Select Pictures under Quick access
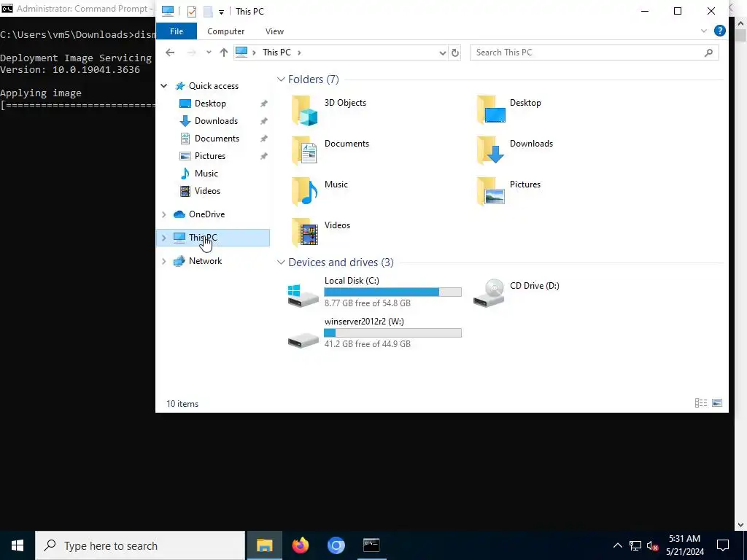747x560 pixels. (x=210, y=156)
